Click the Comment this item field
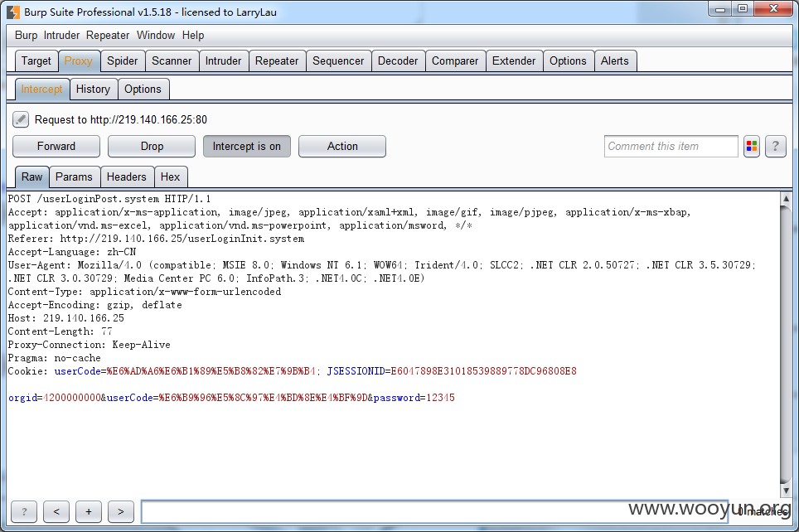Screen dimensions: 799x532 pos(671,146)
